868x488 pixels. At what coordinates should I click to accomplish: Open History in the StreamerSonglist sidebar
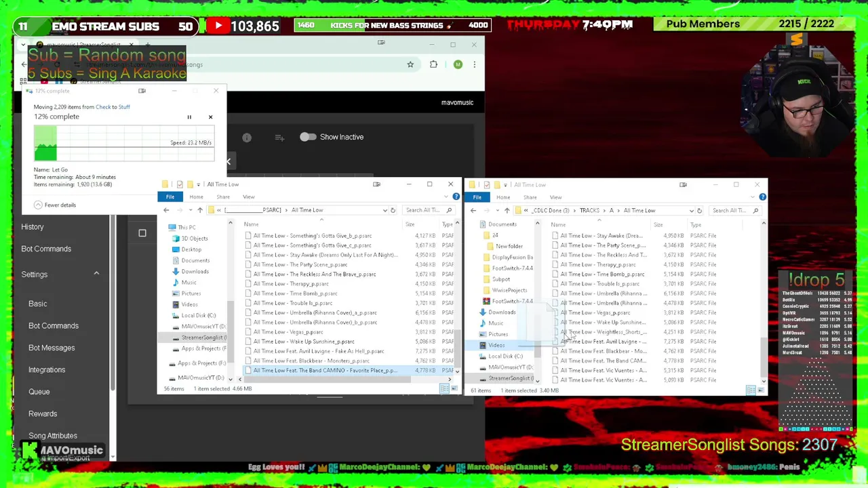pyautogui.click(x=33, y=227)
